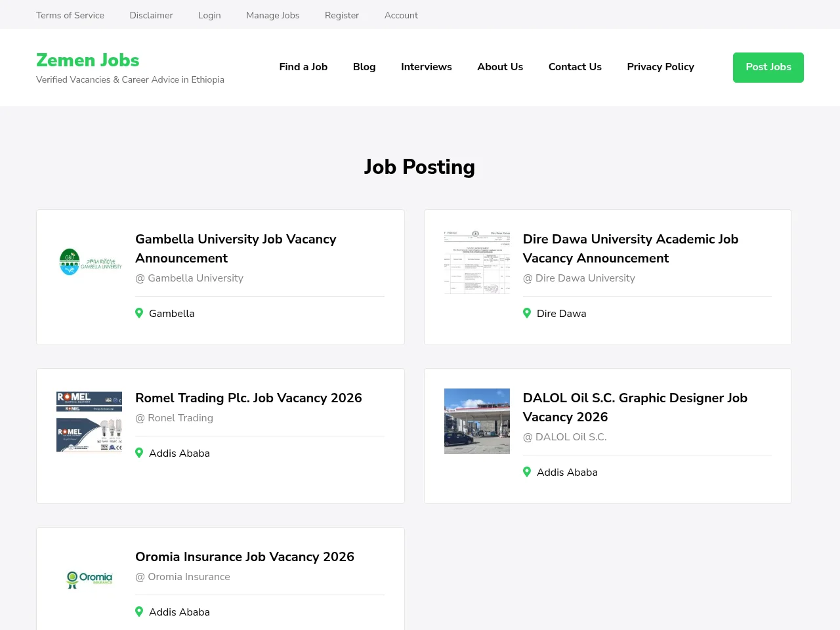
Task: Click the '@ Ronel Trading' company text
Action: click(x=174, y=418)
